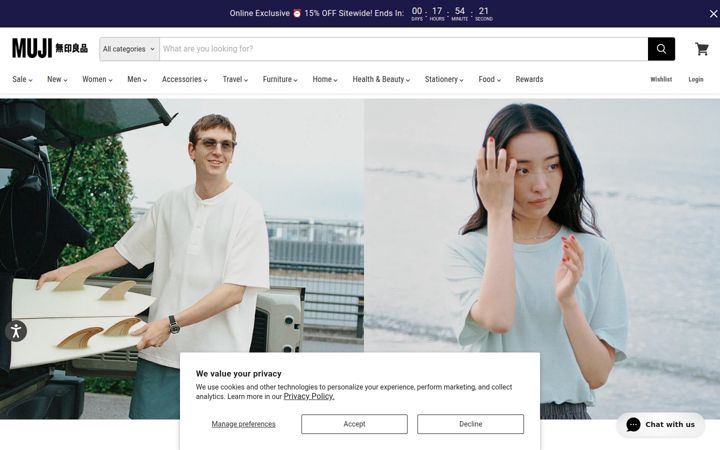Screen dimensions: 720x450
Task: Expand the New menu
Action: [57, 79]
